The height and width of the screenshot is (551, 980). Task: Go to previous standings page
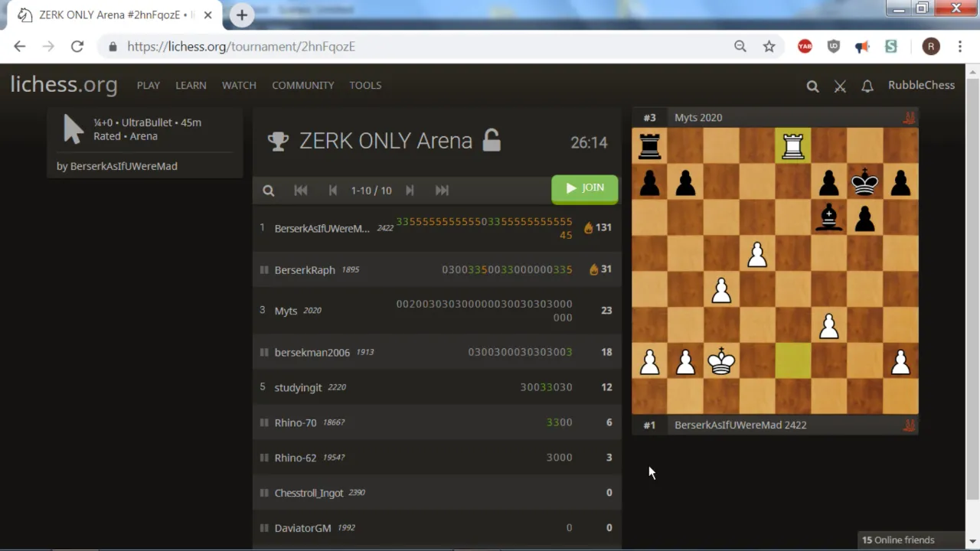click(x=333, y=191)
